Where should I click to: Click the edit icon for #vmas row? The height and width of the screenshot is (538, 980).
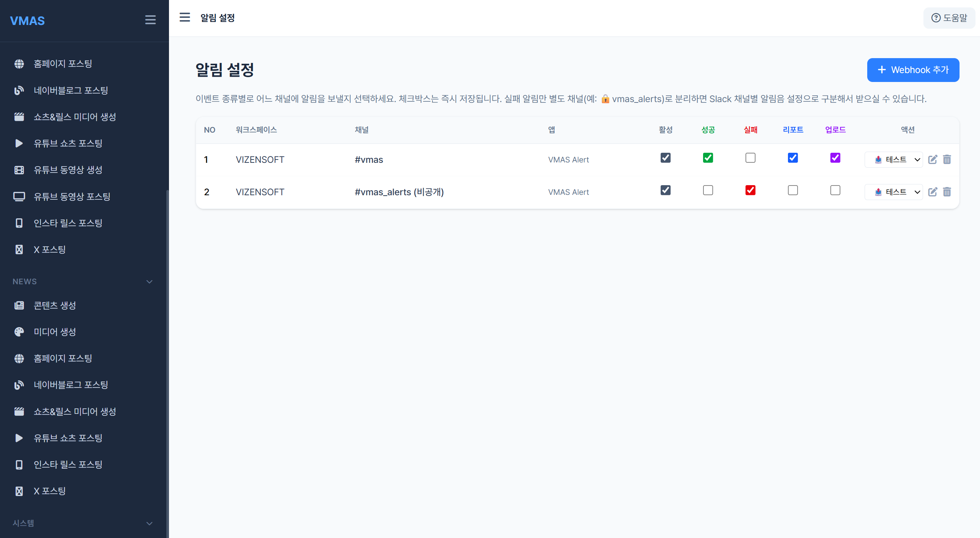coord(932,159)
